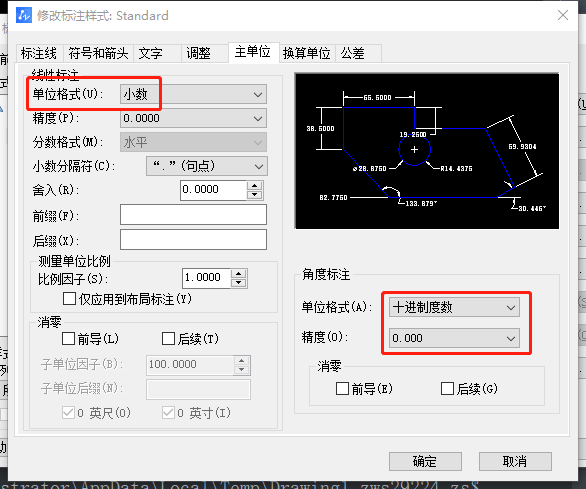This screenshot has height=489, width=586.
Task: Expand linear 精度(P) dropdown showing 0.0000
Action: [193, 119]
